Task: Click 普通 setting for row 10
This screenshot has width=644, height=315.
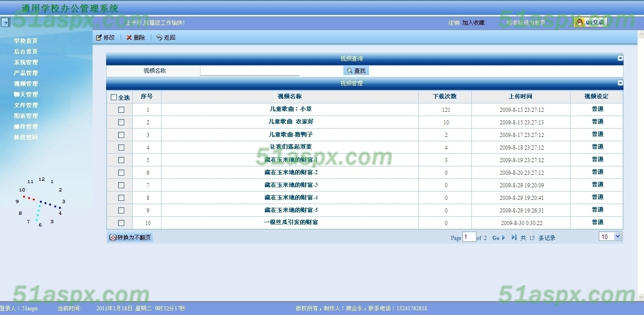Action: 597,222
